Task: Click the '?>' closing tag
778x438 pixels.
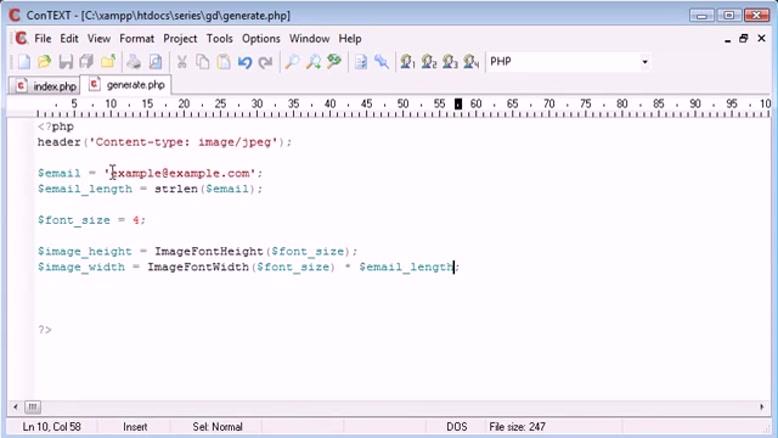Action: pos(45,329)
